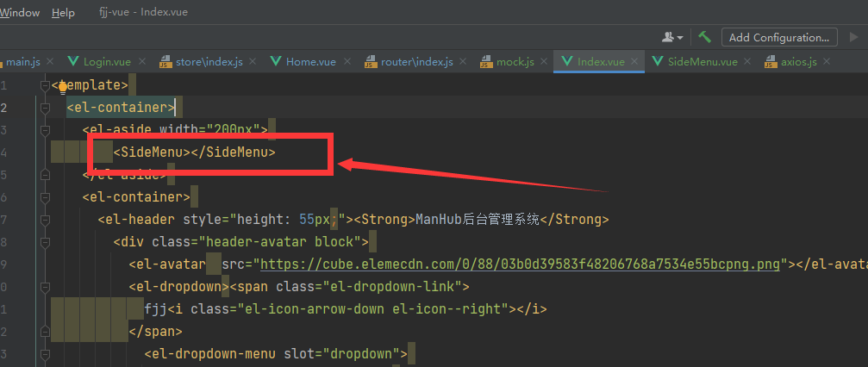This screenshot has height=367, width=868.
Task: Open the Help menu
Action: (63, 13)
